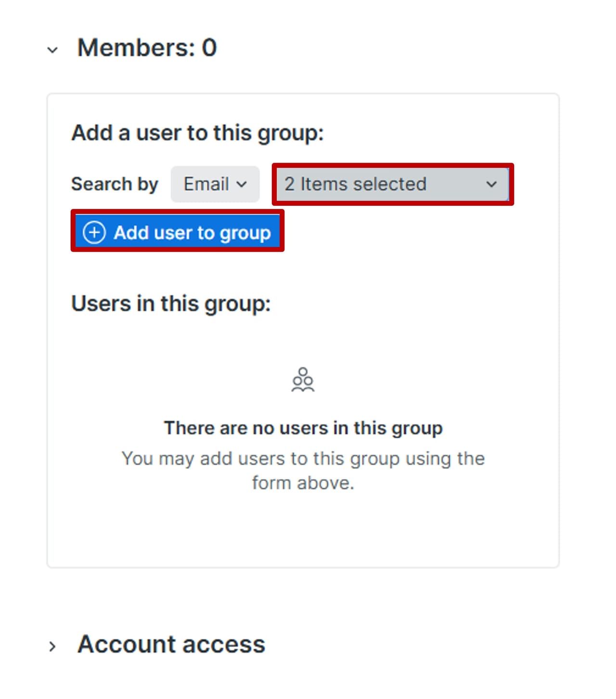This screenshot has height=699, width=616.
Task: Click the 'Search by' label
Action: point(115,184)
